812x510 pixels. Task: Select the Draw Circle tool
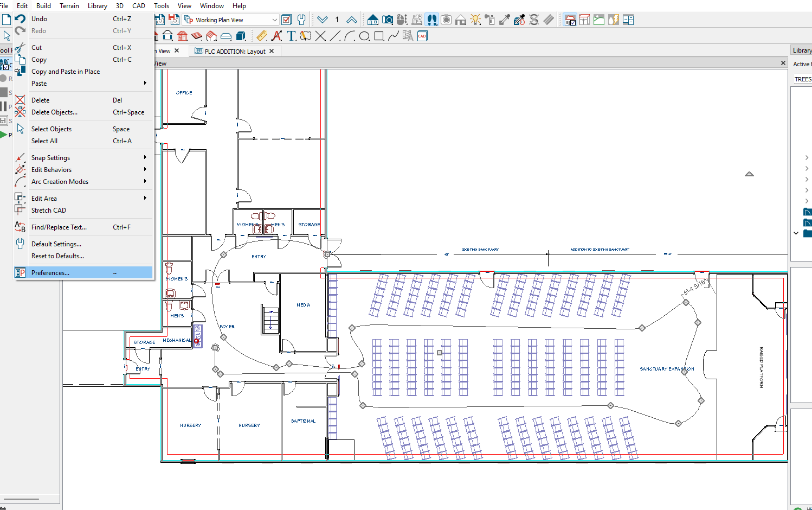pos(364,36)
